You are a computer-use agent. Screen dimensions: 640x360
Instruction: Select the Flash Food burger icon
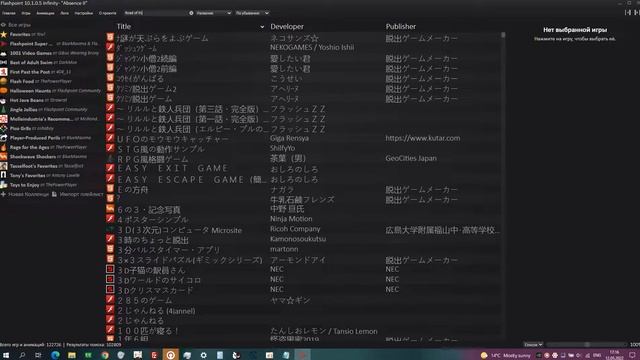[x=4, y=81]
